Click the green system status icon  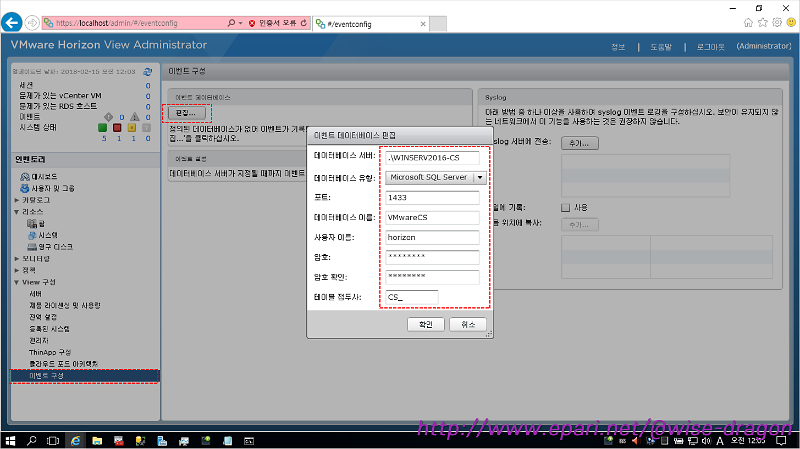[103, 128]
